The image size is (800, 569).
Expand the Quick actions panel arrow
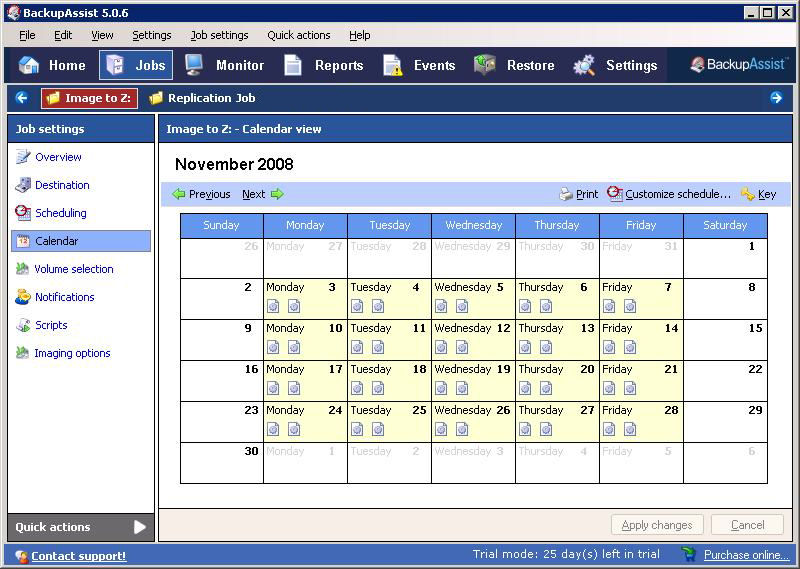pos(140,527)
